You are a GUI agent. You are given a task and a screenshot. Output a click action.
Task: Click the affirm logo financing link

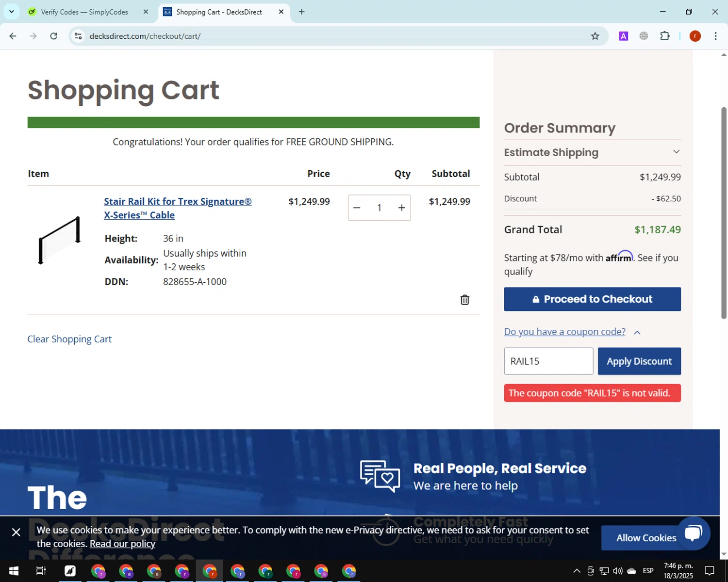coord(619,257)
